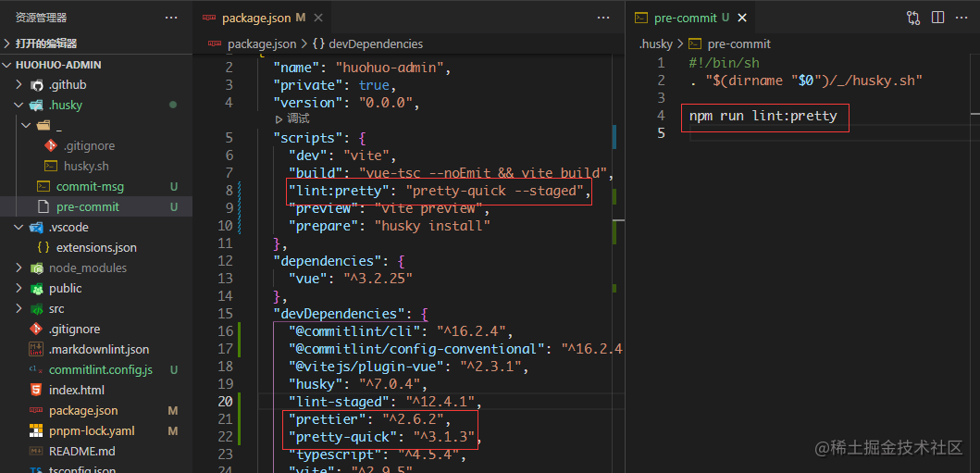Collapse the .vscode folder
The height and width of the screenshot is (473, 980).
[x=19, y=227]
